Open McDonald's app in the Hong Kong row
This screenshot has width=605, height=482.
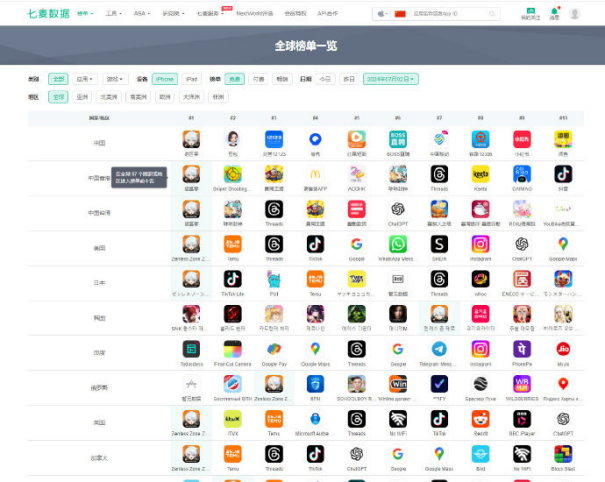pos(315,174)
